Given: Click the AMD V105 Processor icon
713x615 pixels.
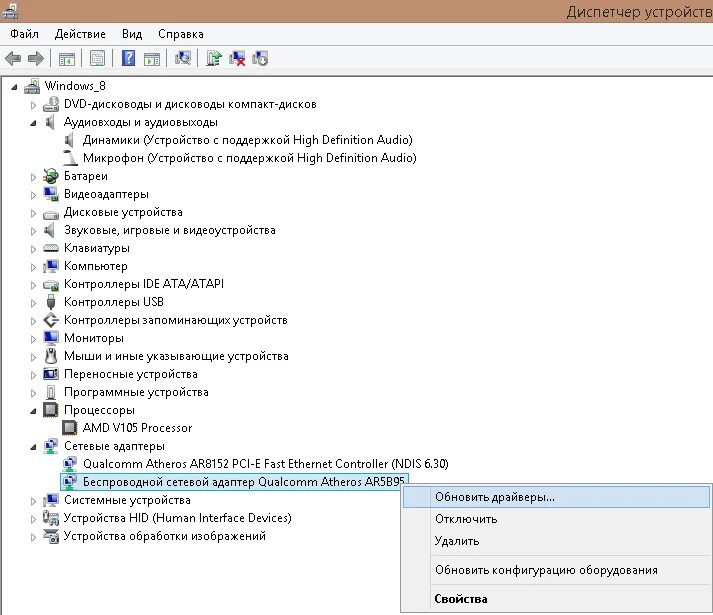Looking at the screenshot, I should [70, 428].
